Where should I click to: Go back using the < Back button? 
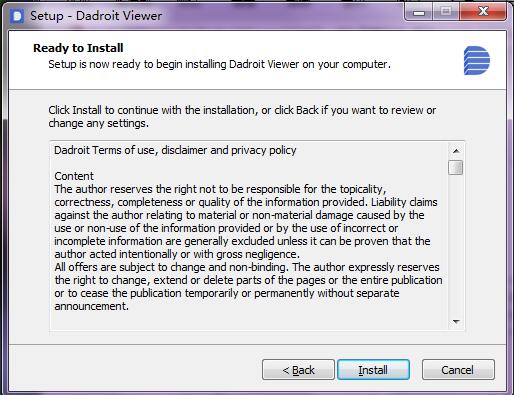click(298, 370)
